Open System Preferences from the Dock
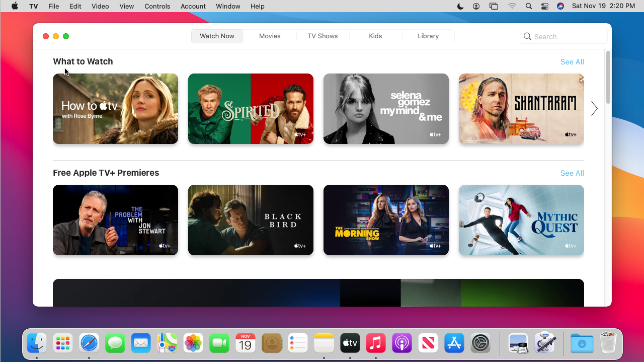This screenshot has height=362, width=644. pos(480,343)
